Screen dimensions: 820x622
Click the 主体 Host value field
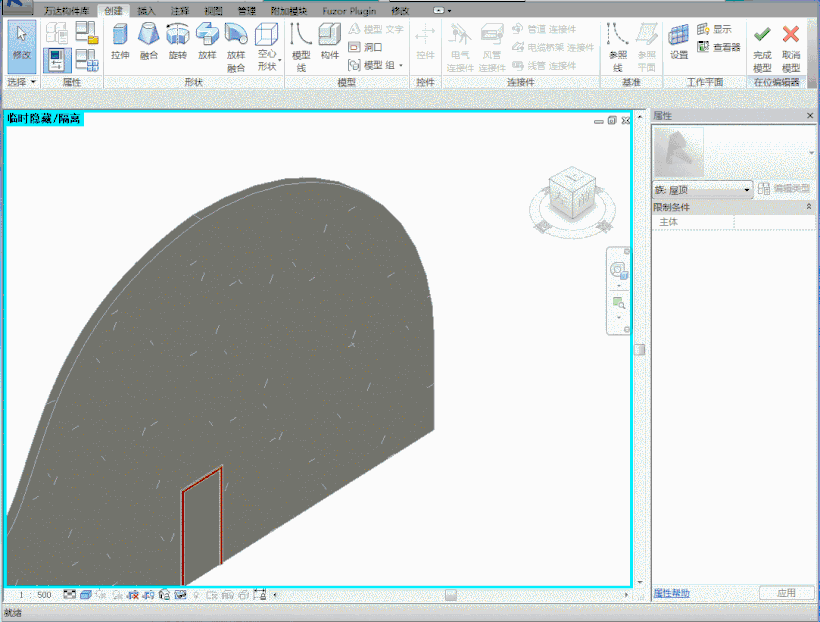click(774, 222)
